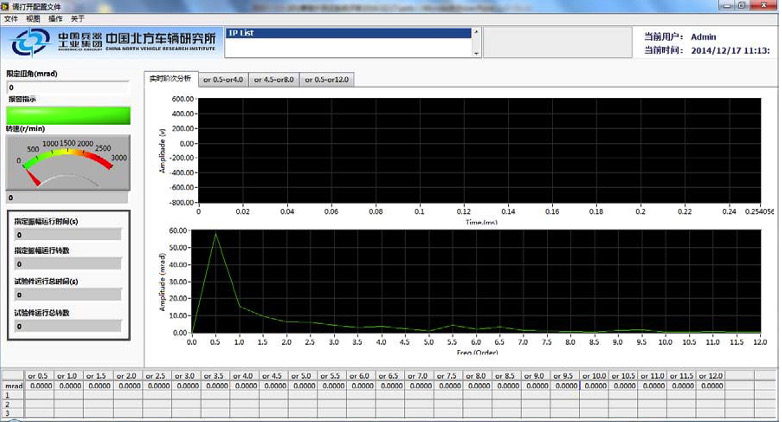Viewport: 782px width, 422px height.
Task: Click the 指定振幅运行时间(s) value field
Action: click(x=66, y=234)
